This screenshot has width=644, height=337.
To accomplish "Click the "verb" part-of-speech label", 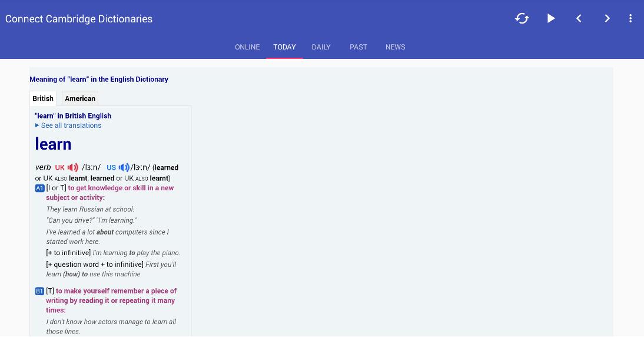I will point(43,167).
